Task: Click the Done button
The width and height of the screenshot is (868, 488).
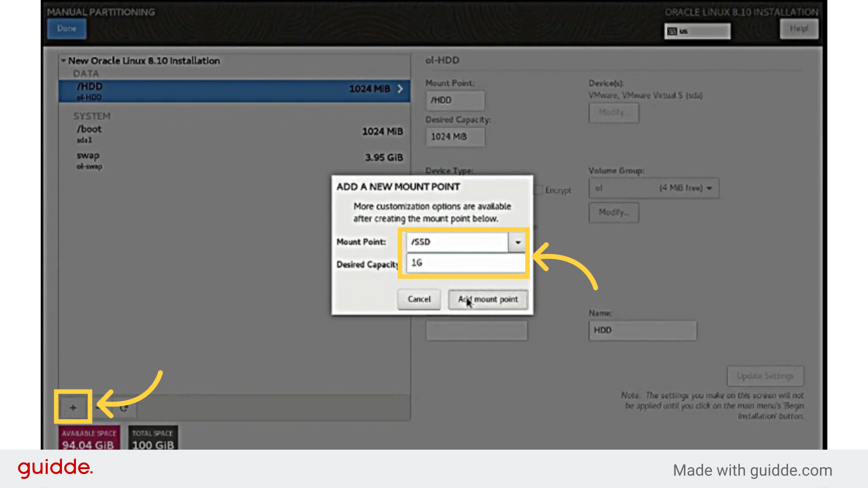Action: click(x=66, y=28)
